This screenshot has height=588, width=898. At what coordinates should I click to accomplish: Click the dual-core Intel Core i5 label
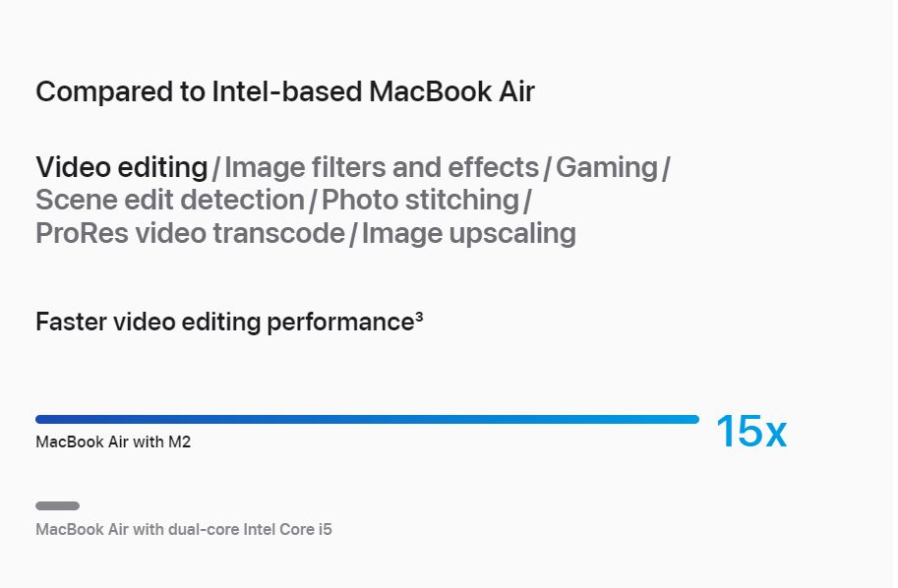coord(184,529)
